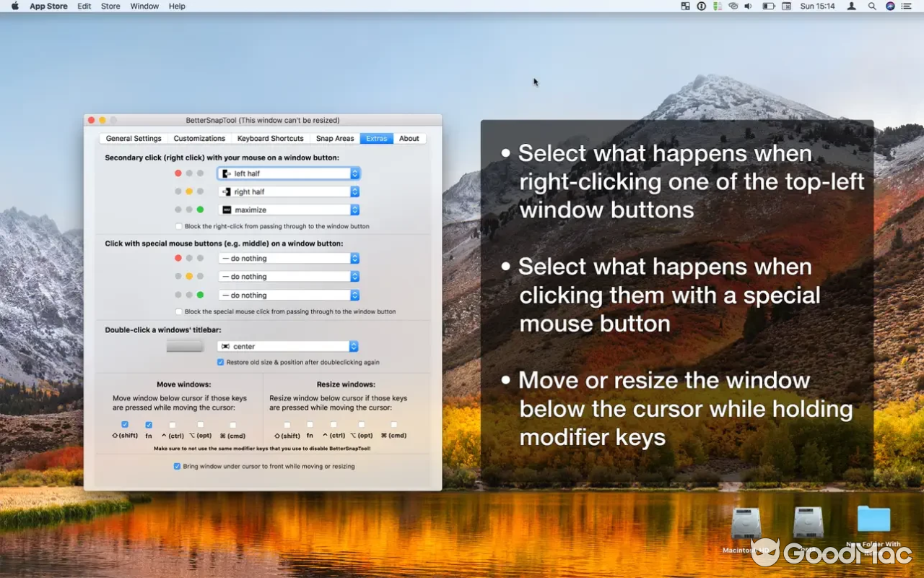Click the fast user switching icon in menu bar
Image resolution: width=924 pixels, height=578 pixels.
851,6
